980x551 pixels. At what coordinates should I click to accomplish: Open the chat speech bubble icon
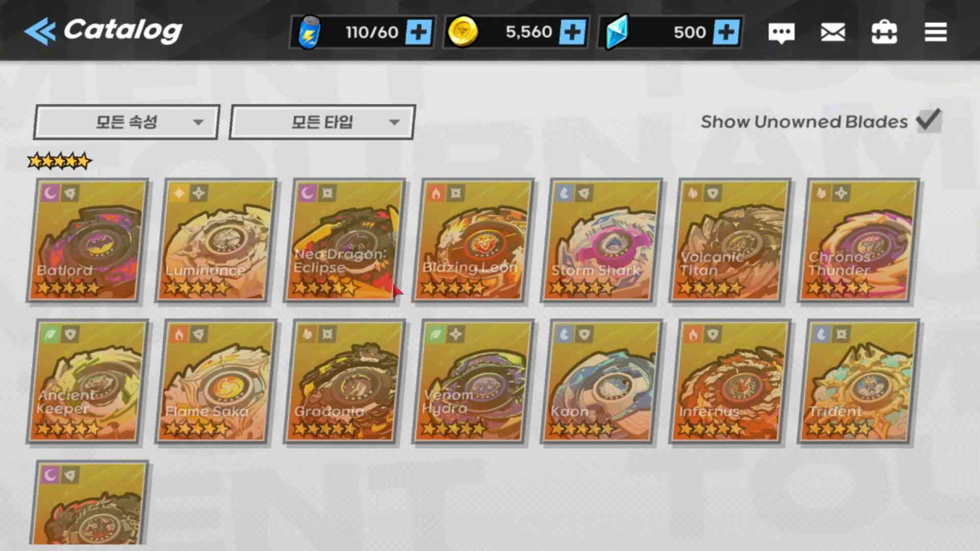coord(781,33)
